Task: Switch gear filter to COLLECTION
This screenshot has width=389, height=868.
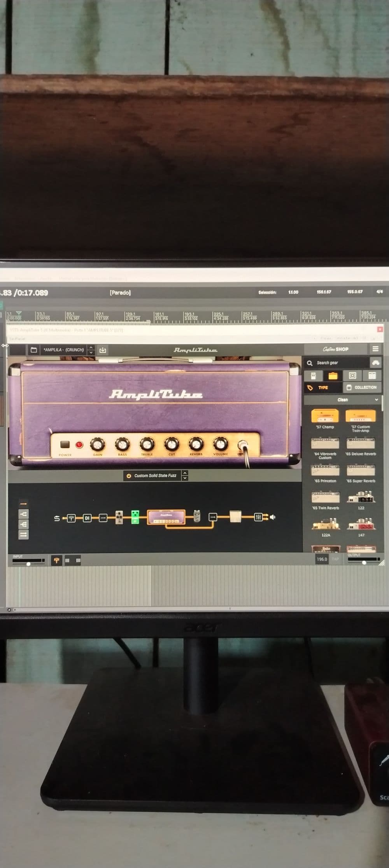Action: (x=362, y=387)
